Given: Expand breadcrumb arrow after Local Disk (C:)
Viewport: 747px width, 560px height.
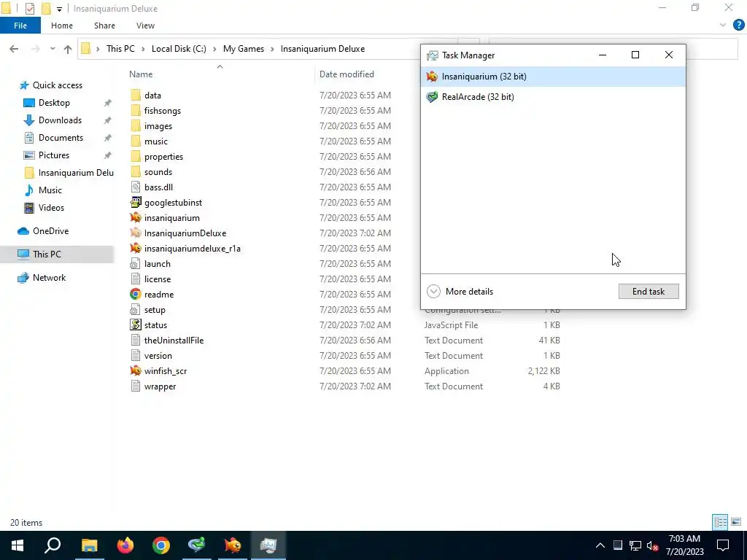Looking at the screenshot, I should click(215, 49).
